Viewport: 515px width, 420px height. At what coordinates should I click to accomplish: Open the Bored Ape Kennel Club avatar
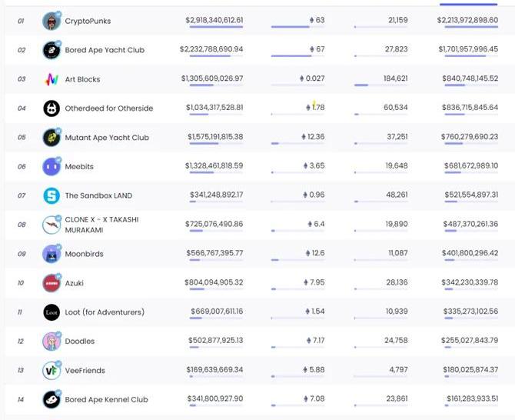tap(51, 400)
